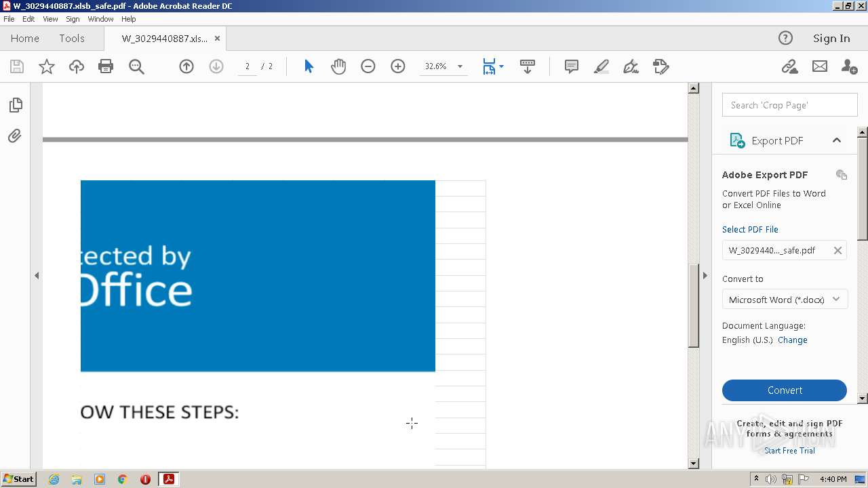This screenshot has width=868, height=488.
Task: Open the Help menu
Action: tap(129, 19)
